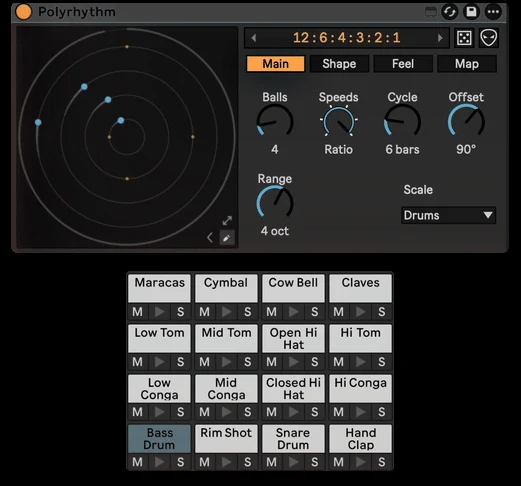Click the Polyrhythm device title
This screenshot has width=521, height=486.
click(77, 12)
